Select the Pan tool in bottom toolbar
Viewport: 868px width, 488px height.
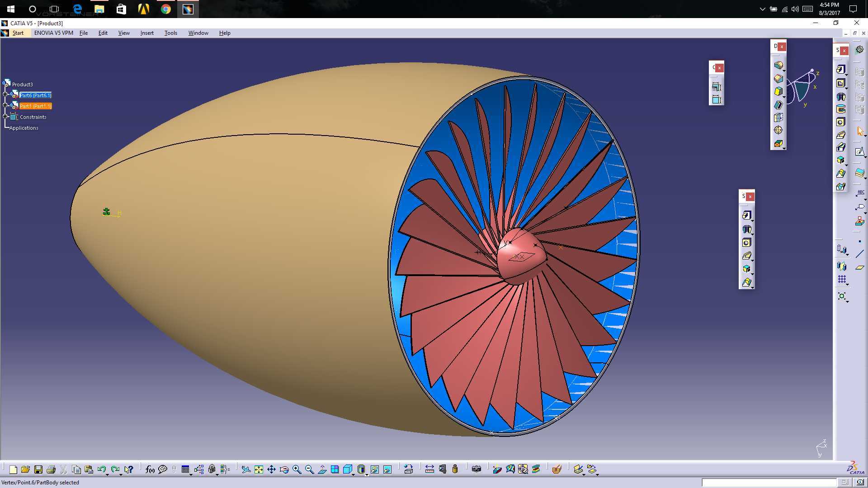click(271, 469)
